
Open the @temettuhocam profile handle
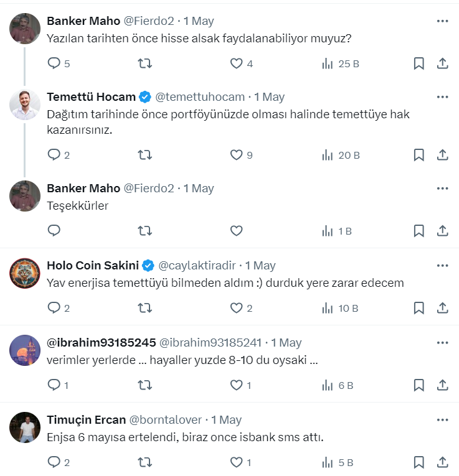[201, 97]
